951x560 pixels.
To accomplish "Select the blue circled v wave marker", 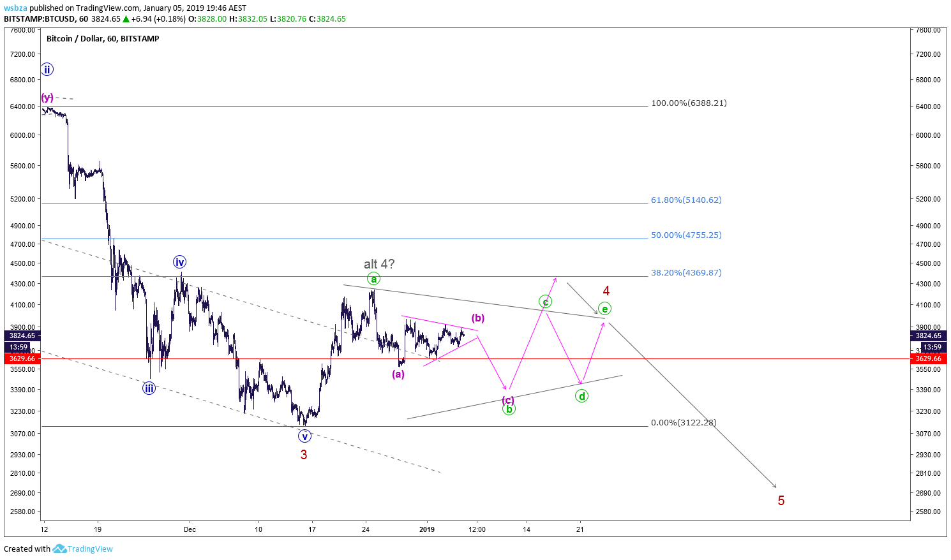I will [304, 436].
